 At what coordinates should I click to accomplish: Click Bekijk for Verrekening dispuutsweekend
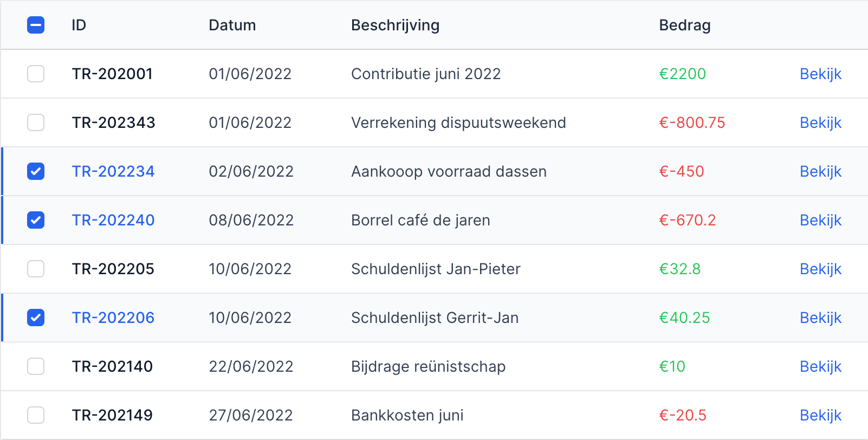tap(820, 122)
